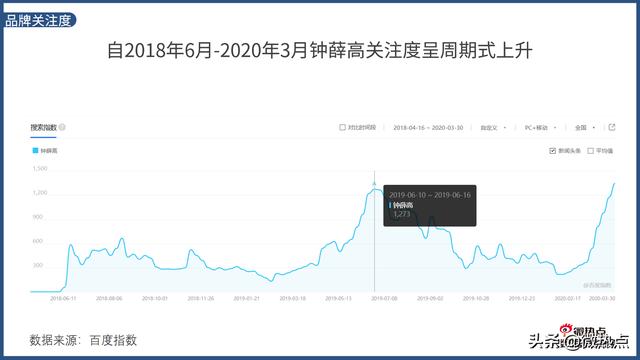
Task: Click the 2019-01-21 axis date label
Action: (247, 298)
